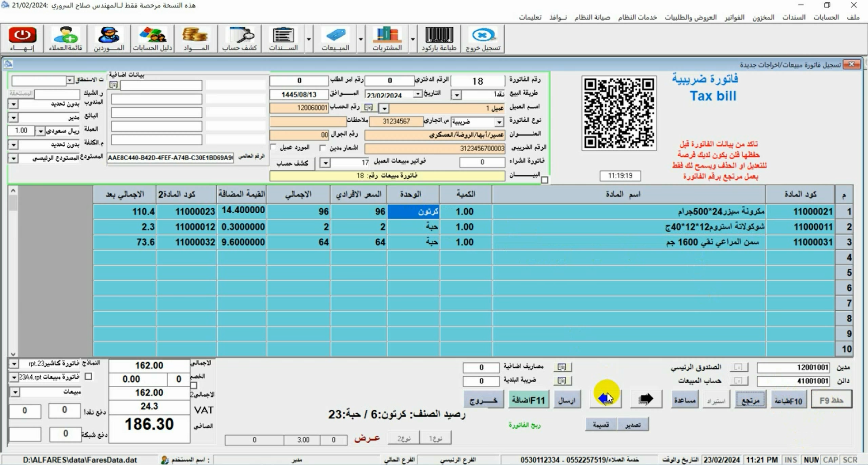The height and width of the screenshot is (465, 868).
Task: Click the ملاحظات notes input field
Action: click(308, 121)
